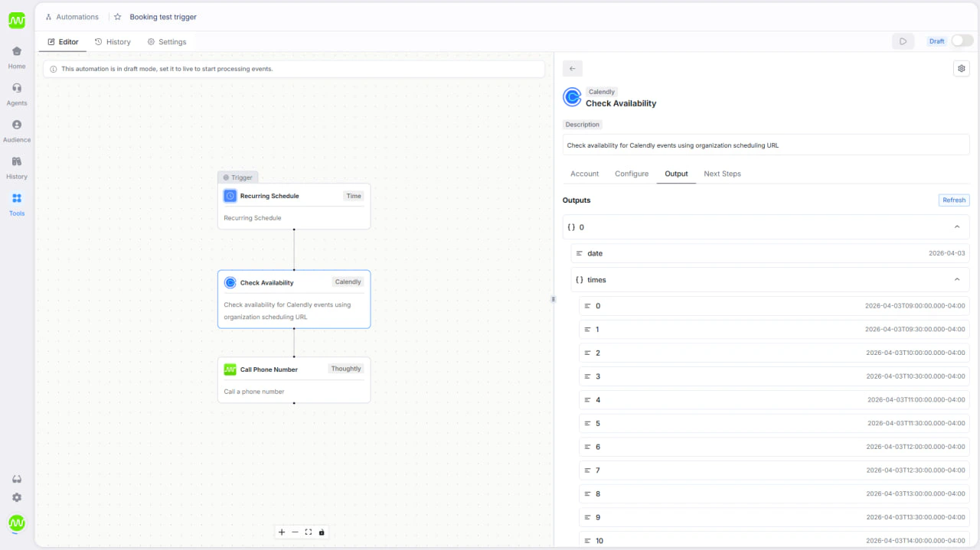Click the Refresh button in Outputs panel

[x=953, y=200]
